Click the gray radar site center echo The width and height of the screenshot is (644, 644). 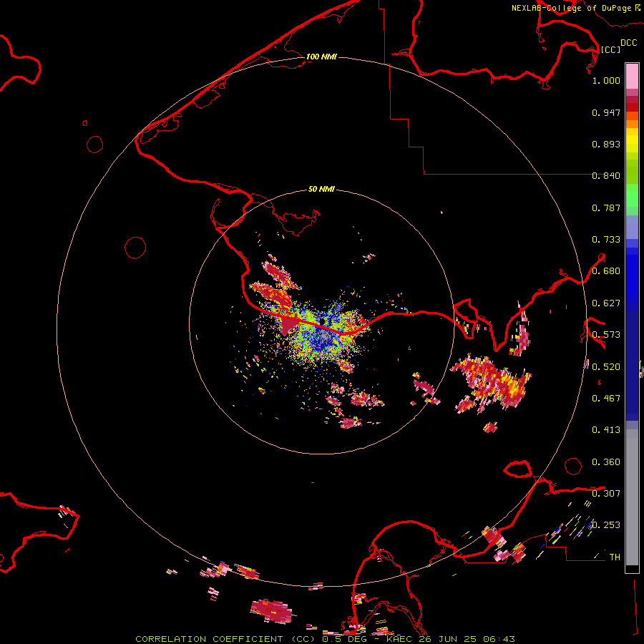(x=323, y=336)
